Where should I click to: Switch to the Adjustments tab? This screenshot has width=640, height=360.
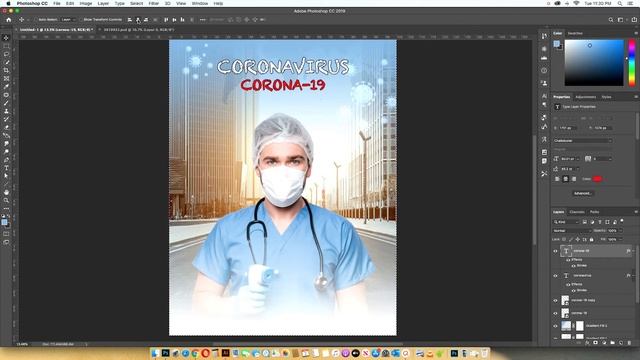[x=586, y=97]
